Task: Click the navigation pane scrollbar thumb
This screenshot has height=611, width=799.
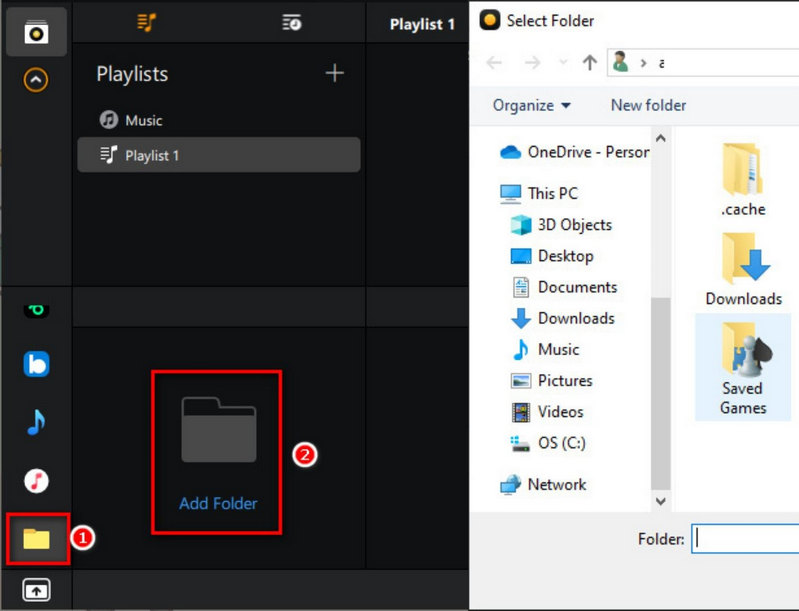Action: (661, 395)
